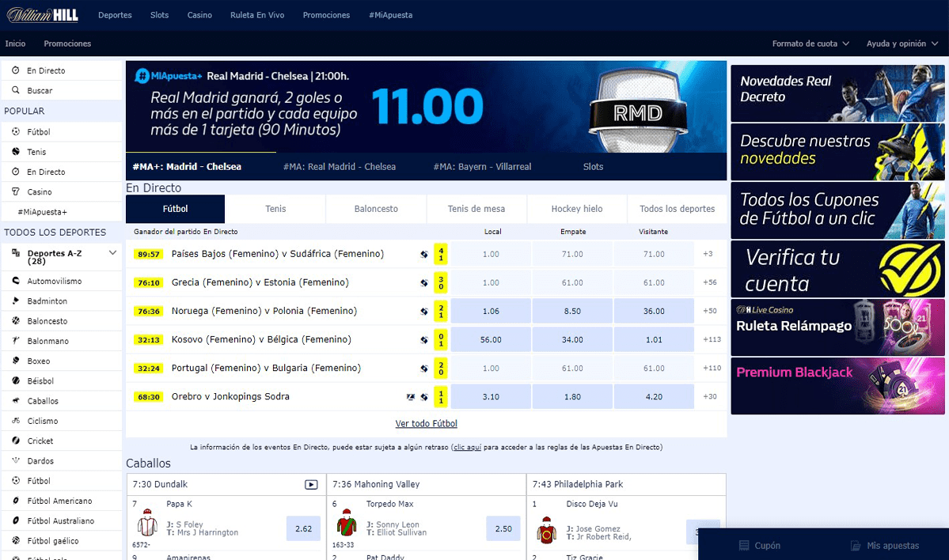
Task: Pick Jonkopings Sodra win at 4.20
Action: click(x=654, y=397)
